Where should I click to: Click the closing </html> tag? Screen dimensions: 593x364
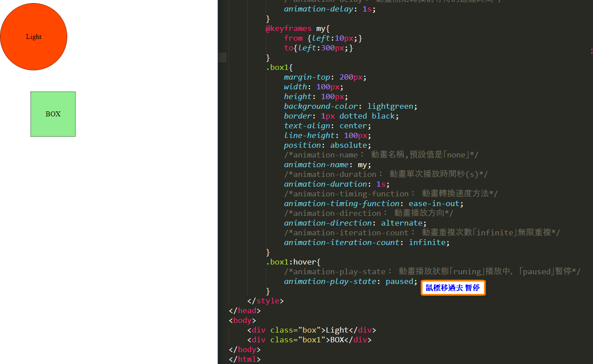pyautogui.click(x=245, y=359)
